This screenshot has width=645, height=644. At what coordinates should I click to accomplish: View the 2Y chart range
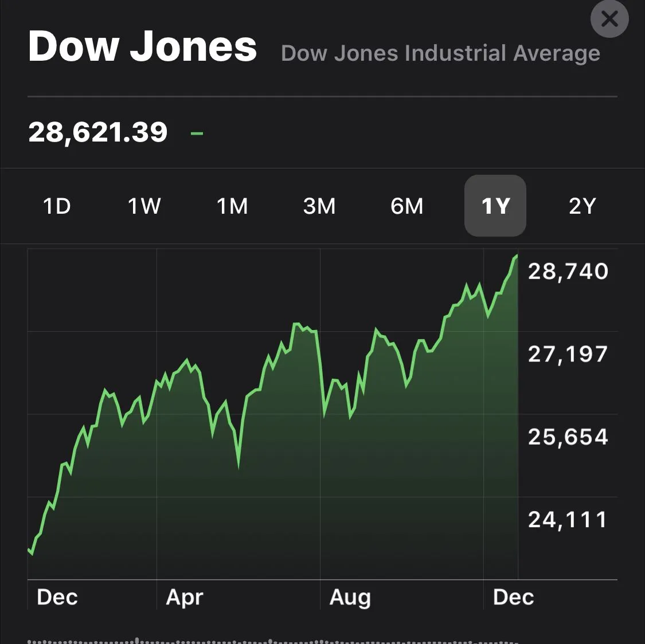(582, 206)
